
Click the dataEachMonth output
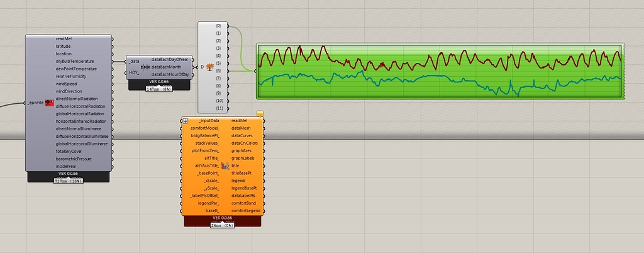166,67
